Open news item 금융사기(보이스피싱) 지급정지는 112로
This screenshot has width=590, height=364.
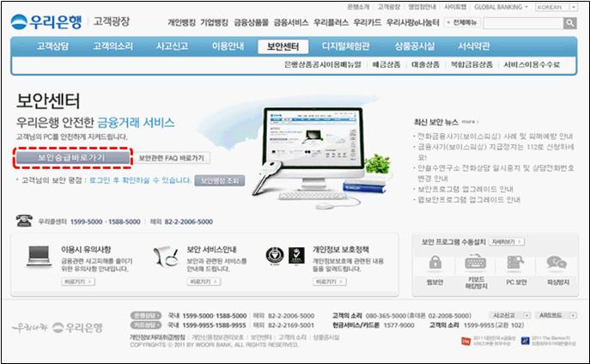pos(496,152)
